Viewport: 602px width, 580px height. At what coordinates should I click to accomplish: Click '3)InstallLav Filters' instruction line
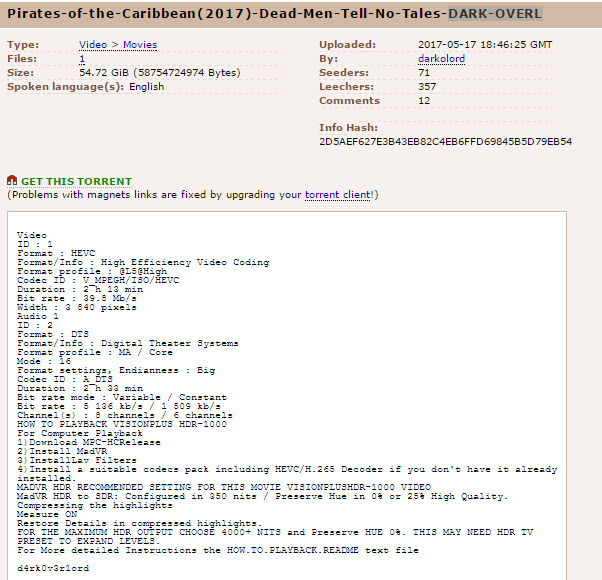(x=77, y=460)
